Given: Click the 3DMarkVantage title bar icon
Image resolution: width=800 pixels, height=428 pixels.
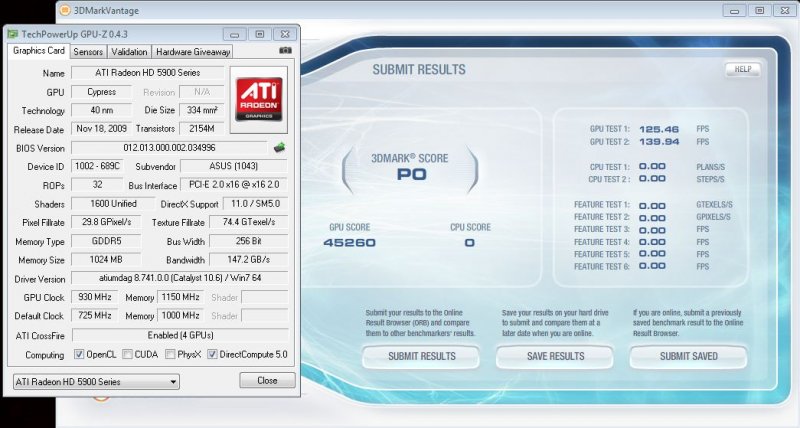Looking at the screenshot, I should (65, 10).
